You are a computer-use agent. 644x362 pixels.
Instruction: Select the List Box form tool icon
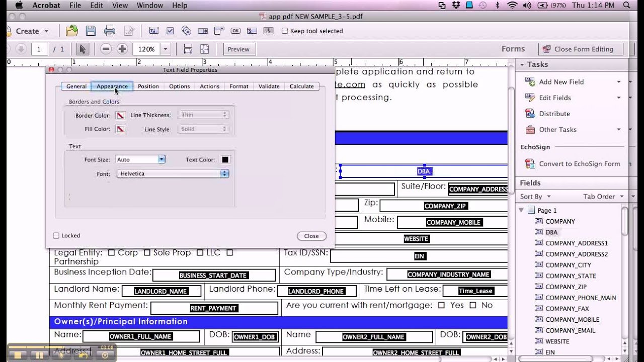(203, 31)
